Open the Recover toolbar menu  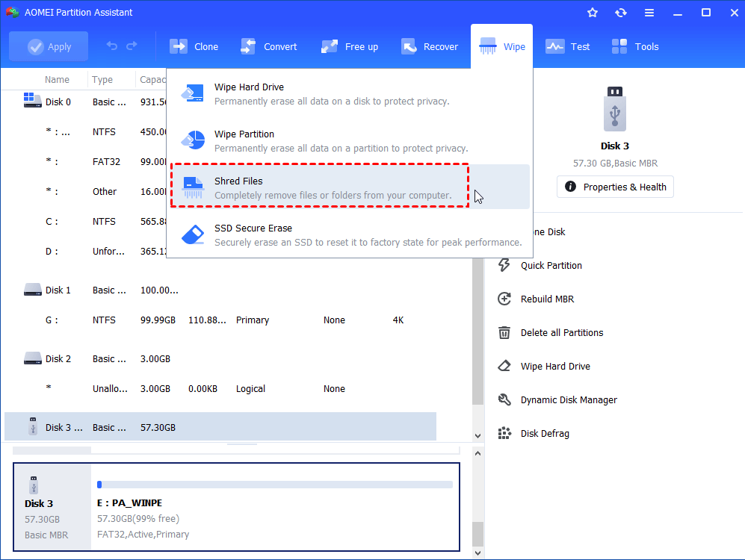(430, 46)
